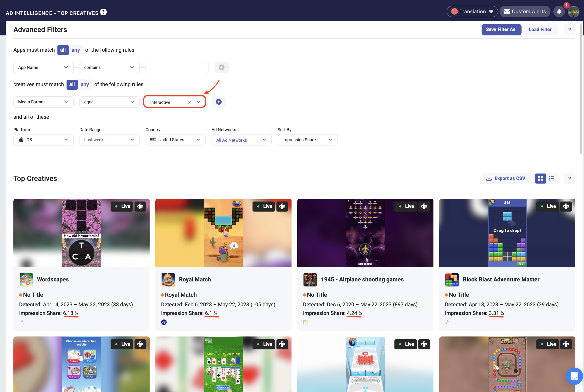Click the Save Filter As button
Viewport: 584px width, 392px height.
pyautogui.click(x=501, y=29)
